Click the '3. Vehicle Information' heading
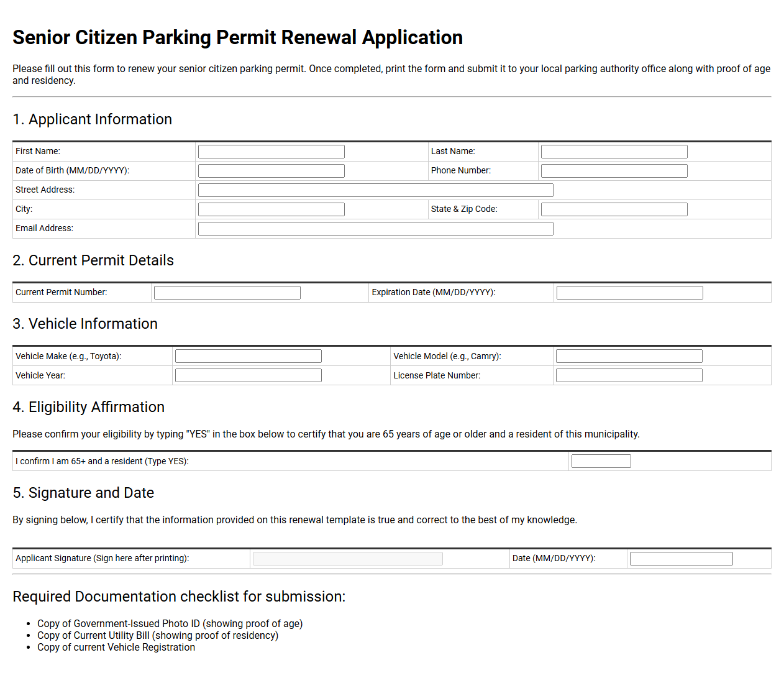The width and height of the screenshot is (784, 696). tap(85, 324)
